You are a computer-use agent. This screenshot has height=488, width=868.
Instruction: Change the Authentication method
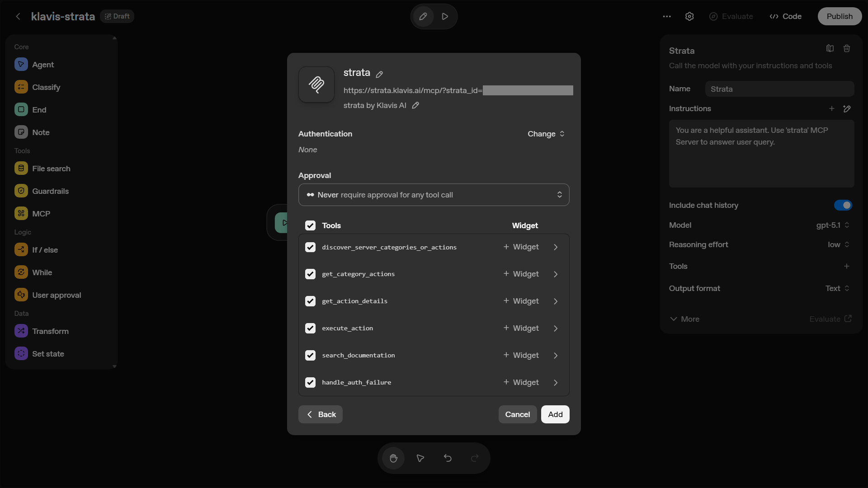coord(546,134)
